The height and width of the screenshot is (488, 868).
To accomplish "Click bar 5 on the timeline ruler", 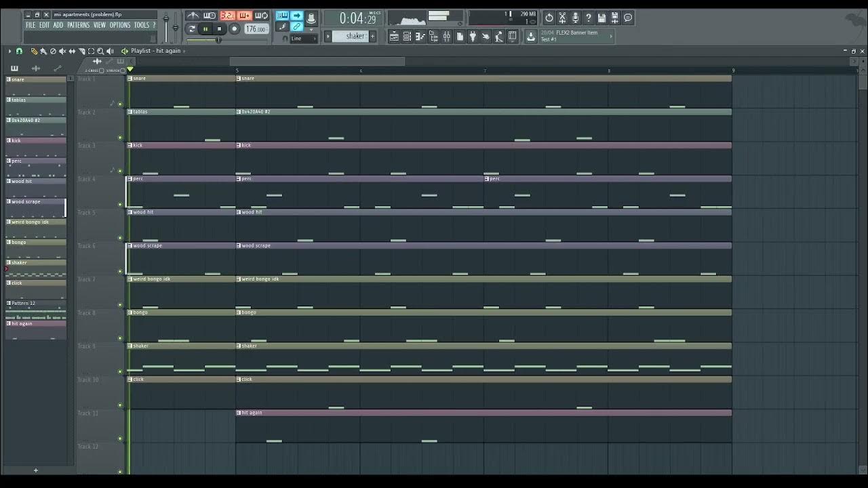I will pyautogui.click(x=237, y=70).
